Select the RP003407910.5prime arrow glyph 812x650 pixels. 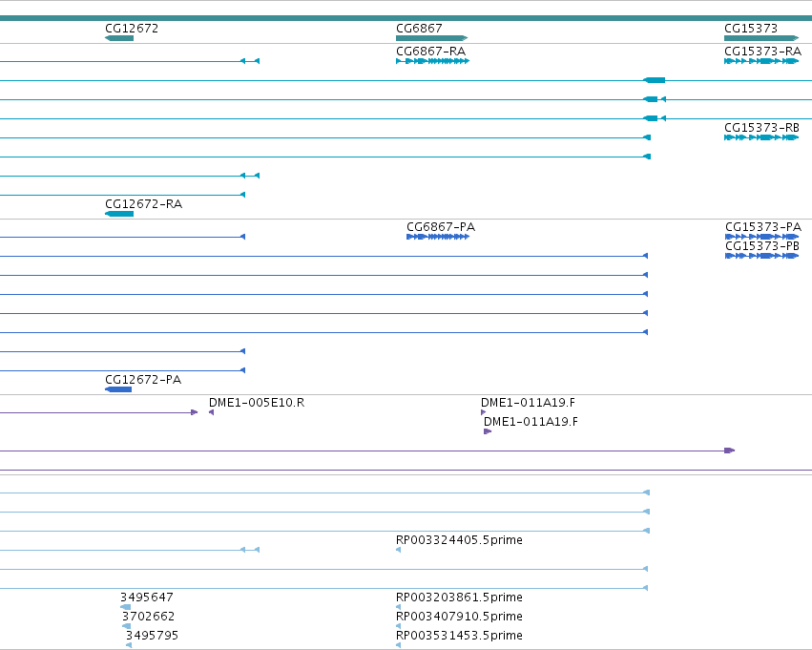[398, 626]
